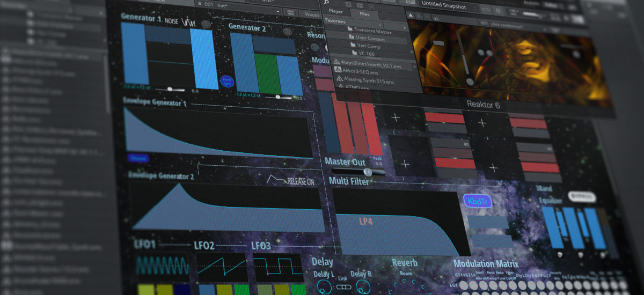Click the Generator 2 pitch slider handle
Screen dimensions: 644x295
[x=279, y=97]
